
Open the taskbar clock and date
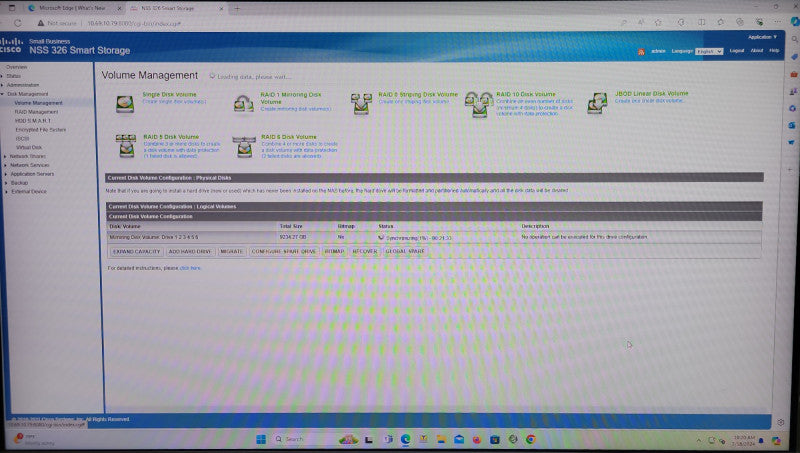[744, 441]
